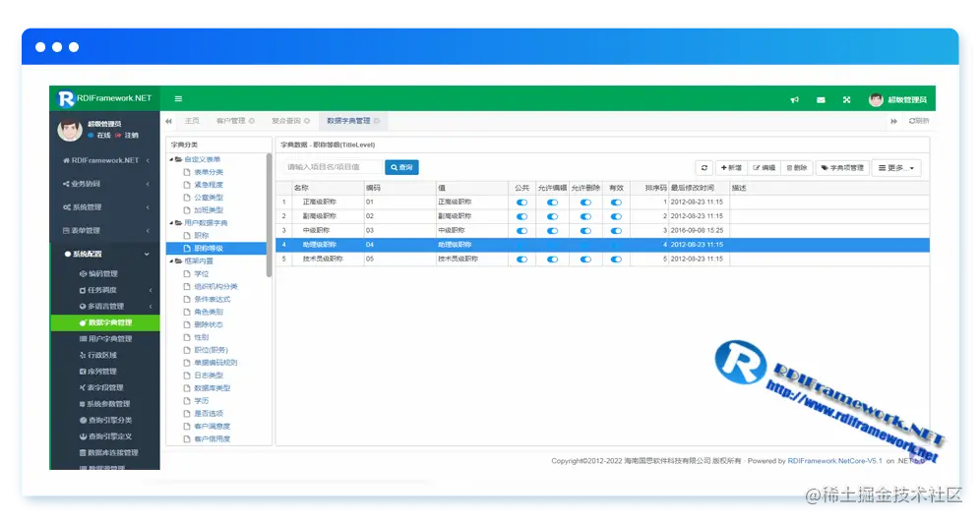Open 系统参数管理 in the sidebar

pyautogui.click(x=104, y=403)
